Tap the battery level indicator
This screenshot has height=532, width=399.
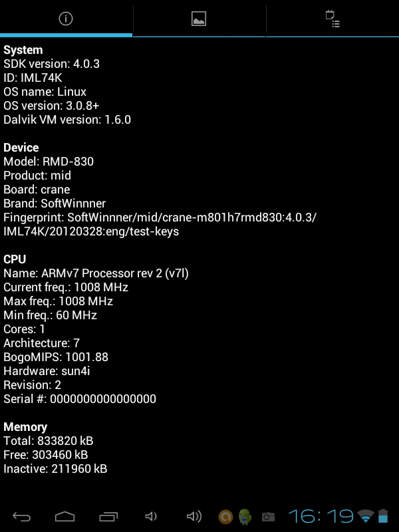coord(383,516)
